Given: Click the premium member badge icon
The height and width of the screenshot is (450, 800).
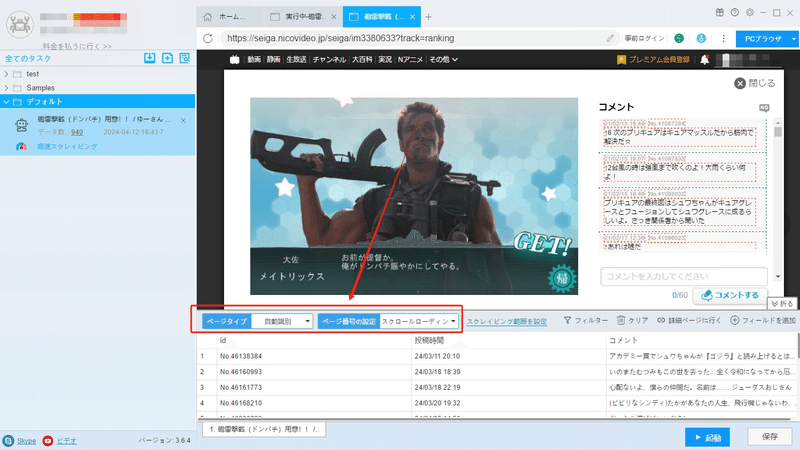Looking at the screenshot, I should 621,60.
